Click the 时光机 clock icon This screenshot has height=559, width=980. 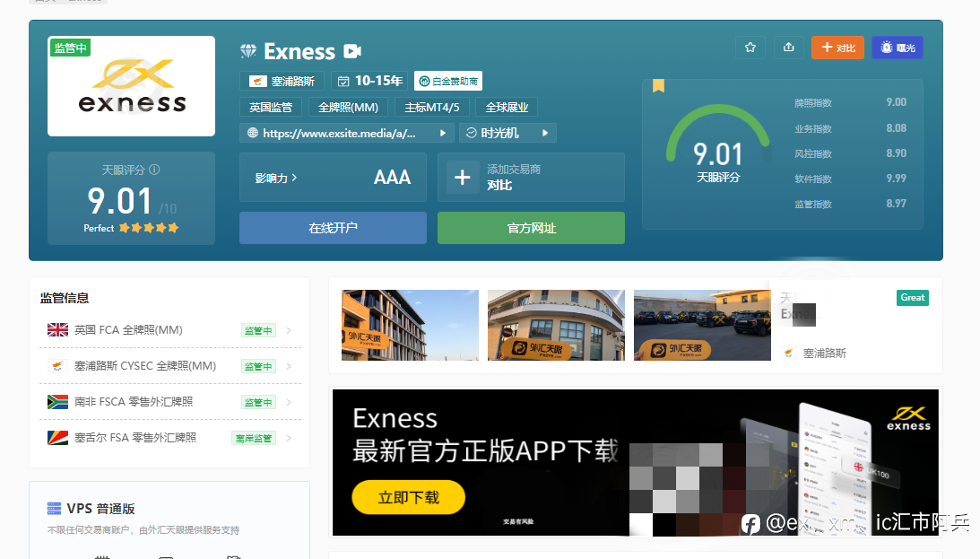pyautogui.click(x=472, y=133)
